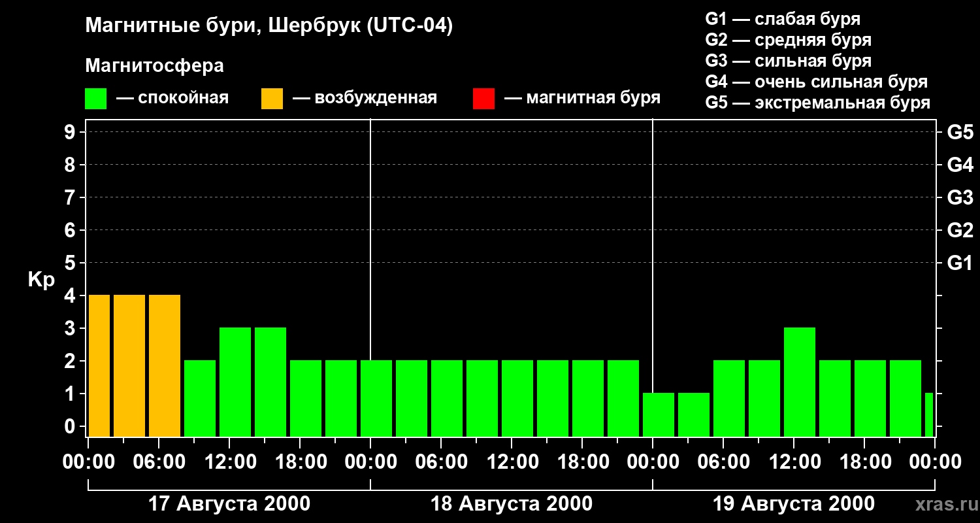This screenshot has height=523, width=980.
Task: Click the orange excited magnetosphere legend swatch
Action: (272, 99)
